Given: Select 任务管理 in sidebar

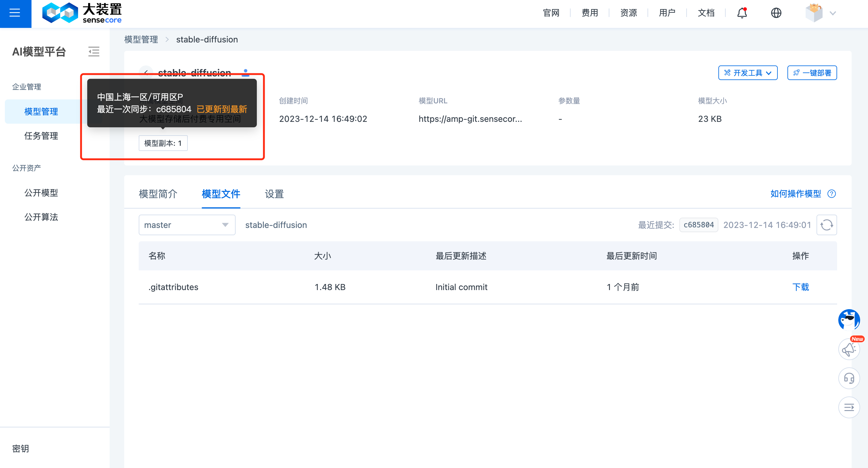Looking at the screenshot, I should tap(41, 136).
